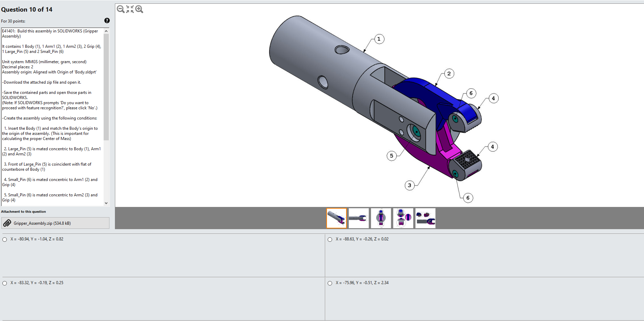
Task: Click the 'Unit system: MMGS' line
Action: pos(44,62)
